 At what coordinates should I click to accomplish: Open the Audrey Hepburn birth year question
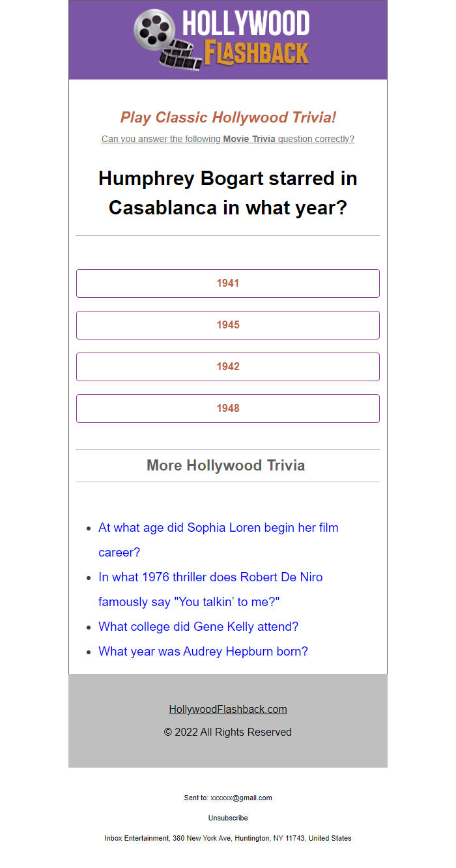[203, 652]
